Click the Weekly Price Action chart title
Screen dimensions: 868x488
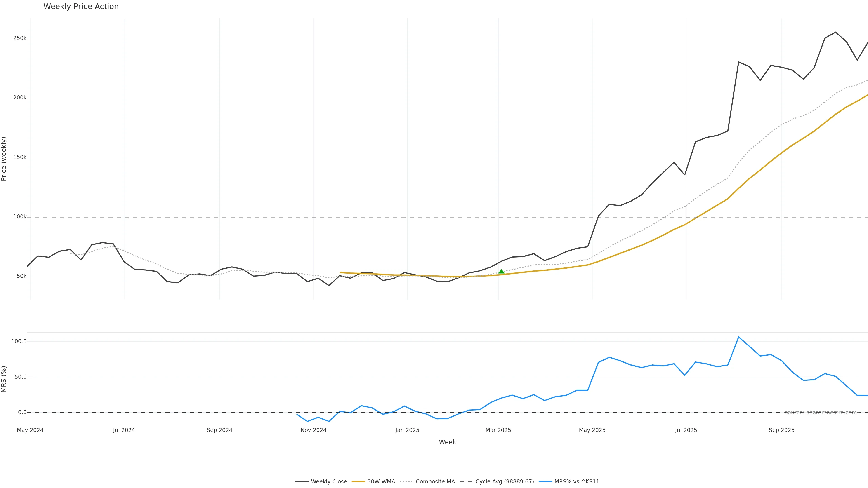click(81, 6)
